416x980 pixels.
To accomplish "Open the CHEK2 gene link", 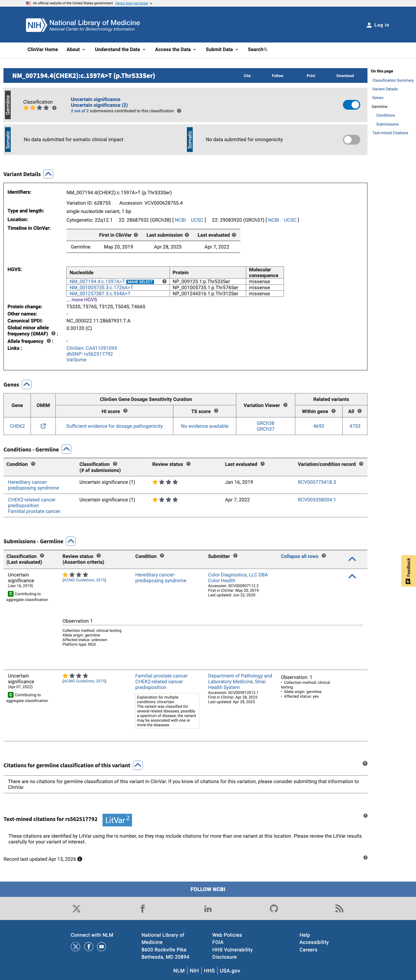I will [x=17, y=426].
